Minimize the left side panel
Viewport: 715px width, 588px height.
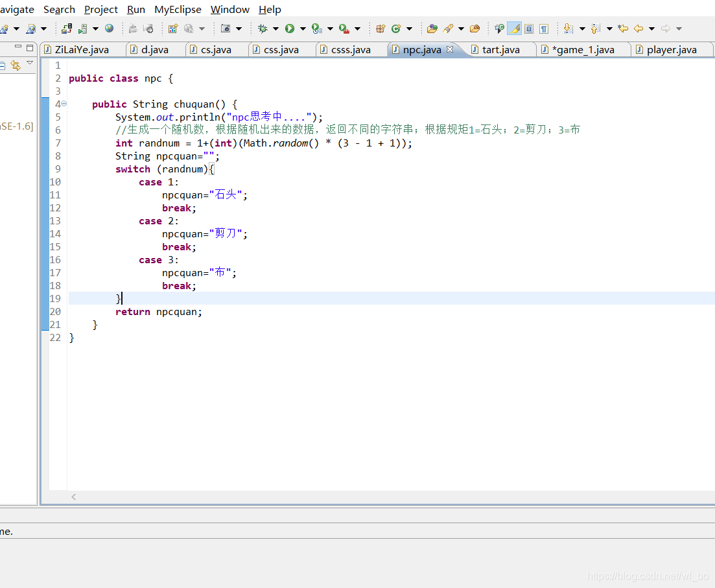18,47
